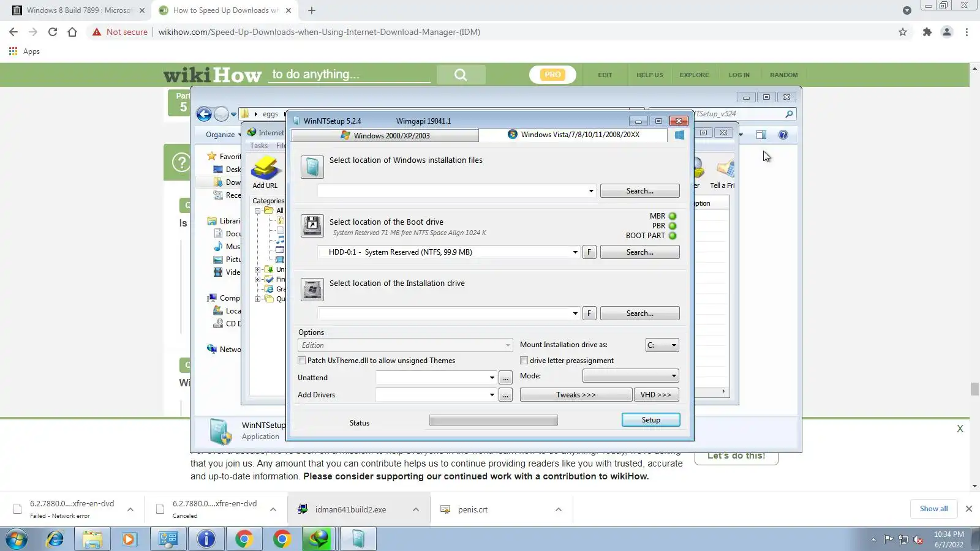Click the Boot drive floppy disk icon
980x551 pixels.
pyautogui.click(x=312, y=226)
